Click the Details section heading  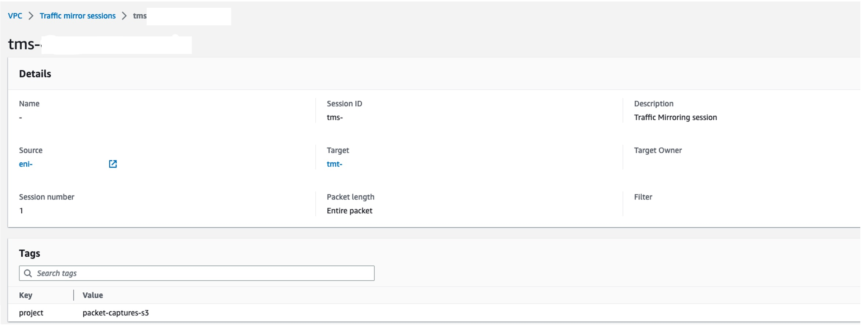pyautogui.click(x=35, y=74)
